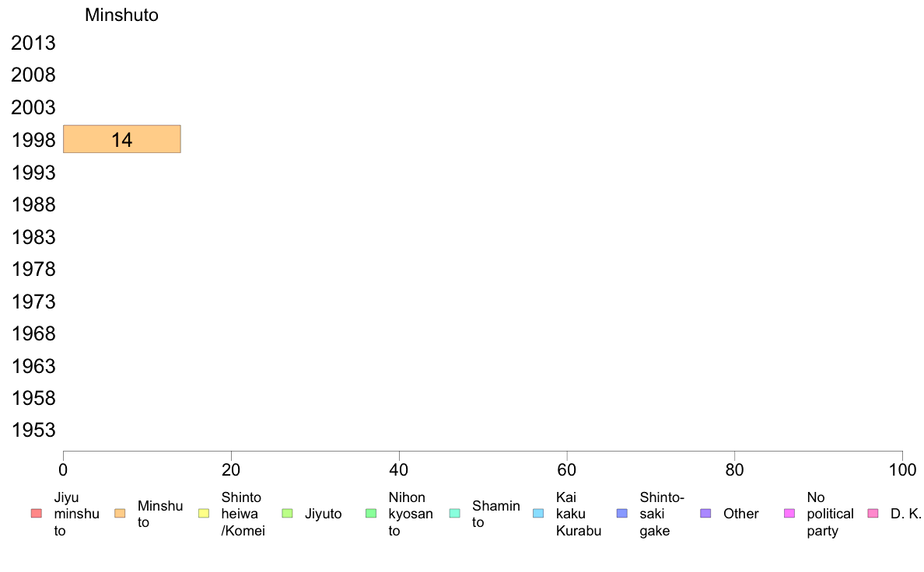
Task: Click the Minshuto chart title
Action: click(121, 15)
